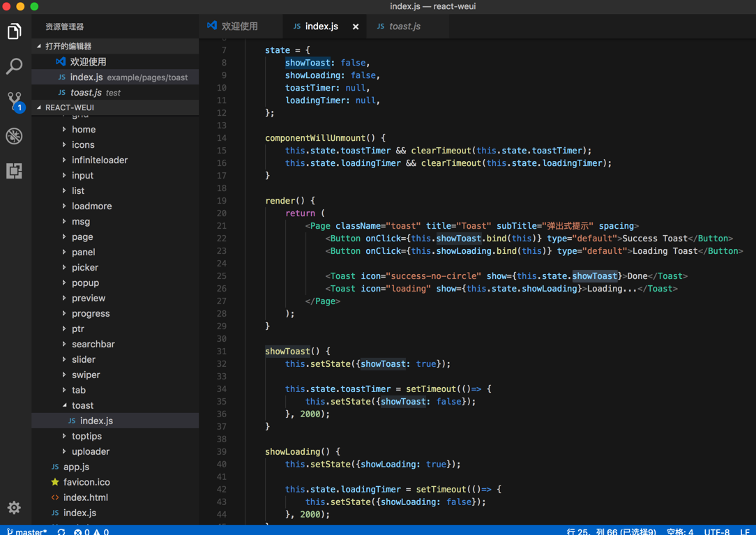Image resolution: width=756 pixels, height=535 pixels.
Task: Click the master branch in status bar
Action: coord(28,532)
